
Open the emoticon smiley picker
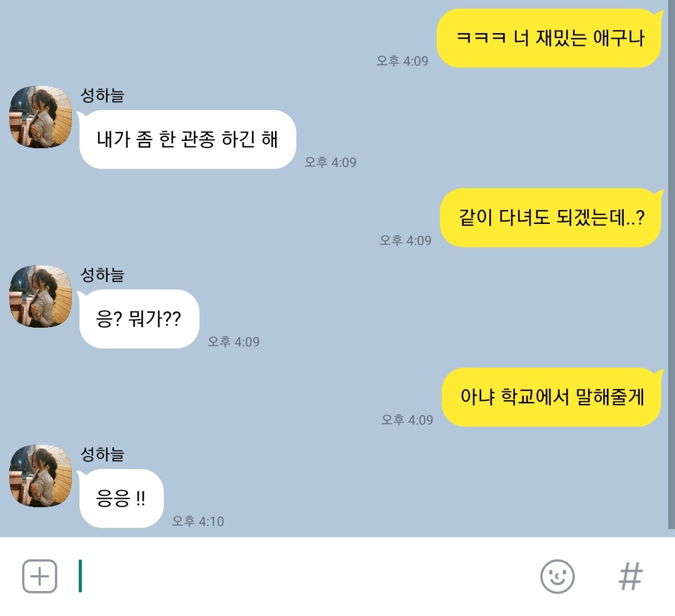click(x=557, y=577)
